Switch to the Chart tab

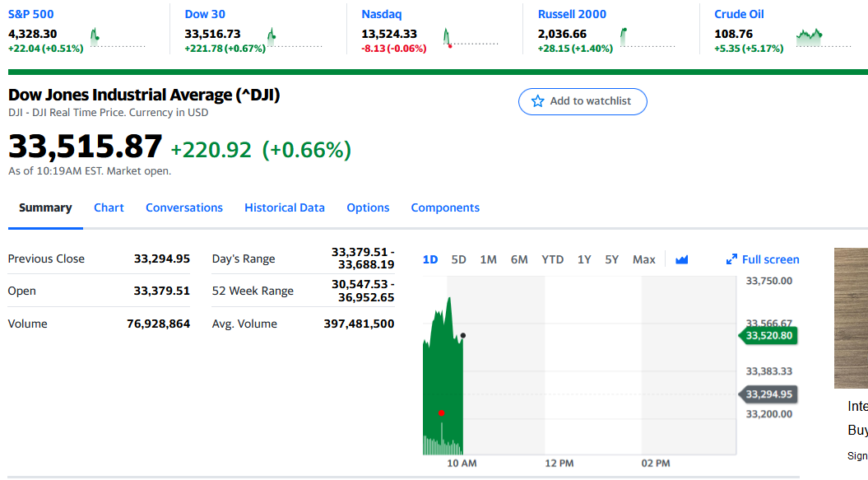coord(109,207)
